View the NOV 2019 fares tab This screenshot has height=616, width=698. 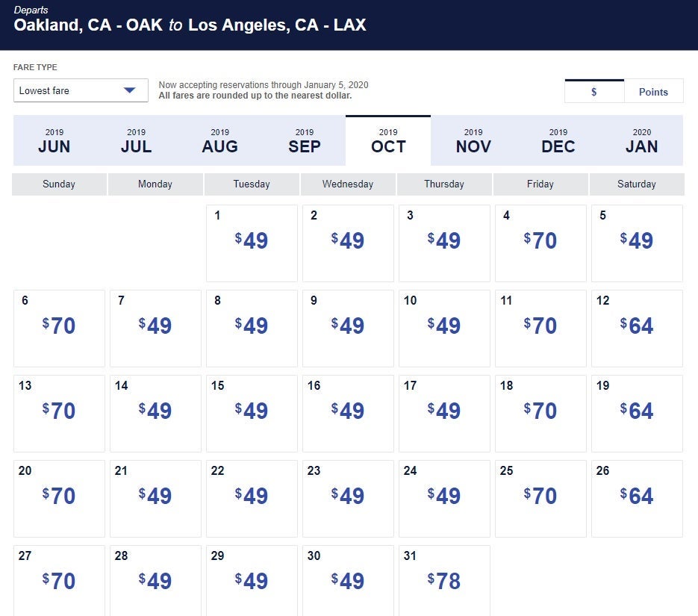[x=473, y=140]
